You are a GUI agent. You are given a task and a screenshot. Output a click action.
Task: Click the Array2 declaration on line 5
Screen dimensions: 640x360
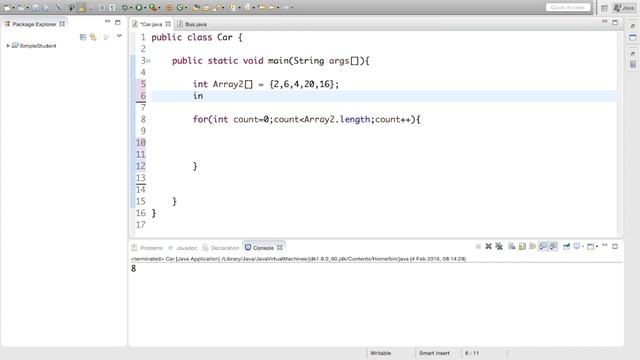click(266, 84)
